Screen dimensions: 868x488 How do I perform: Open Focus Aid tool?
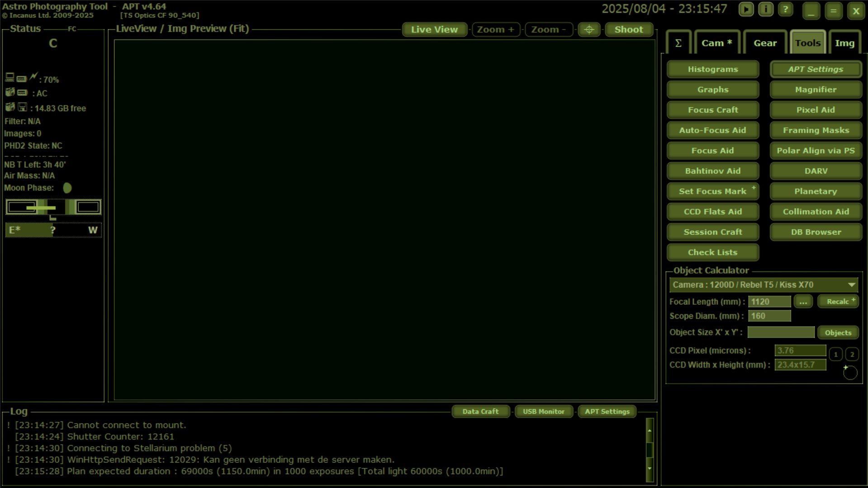(x=713, y=151)
